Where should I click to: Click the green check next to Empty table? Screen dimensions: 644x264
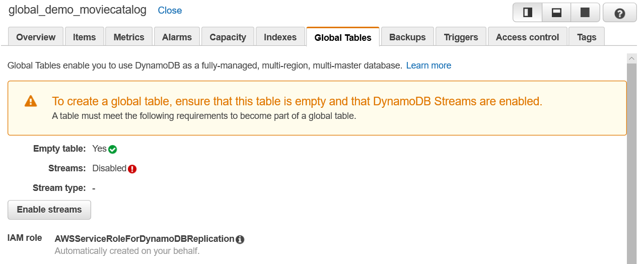tap(113, 149)
